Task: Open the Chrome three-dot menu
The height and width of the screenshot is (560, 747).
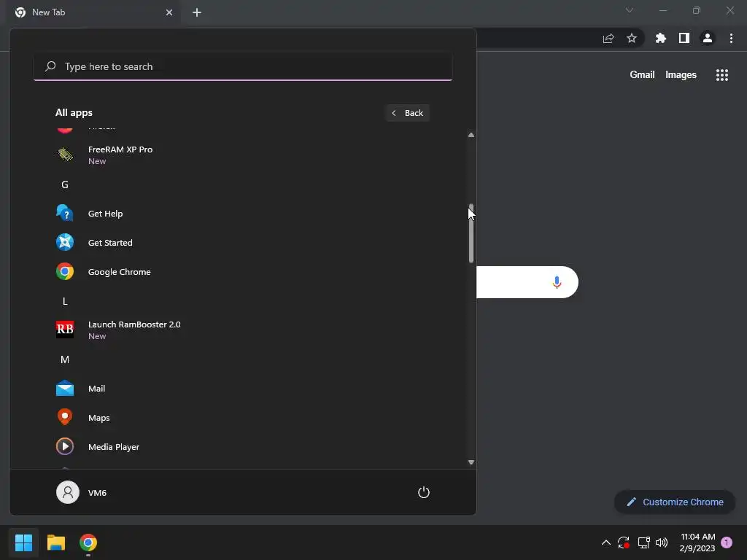Action: click(731, 38)
